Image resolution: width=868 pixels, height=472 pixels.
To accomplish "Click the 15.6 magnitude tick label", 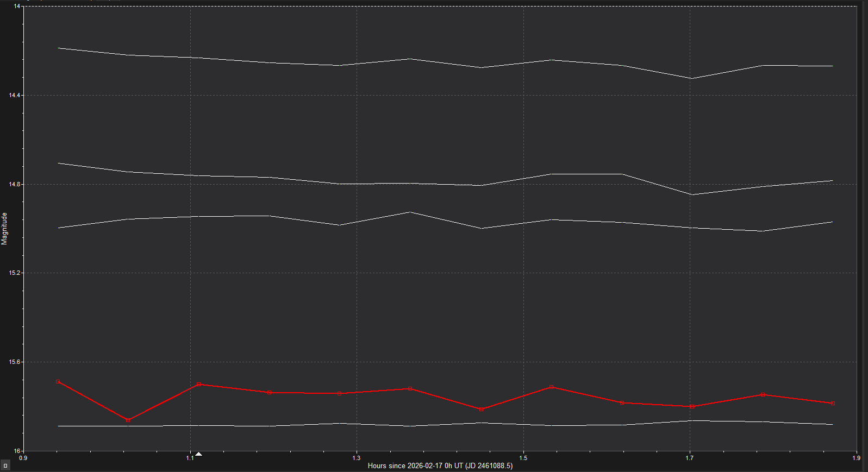I will point(14,362).
